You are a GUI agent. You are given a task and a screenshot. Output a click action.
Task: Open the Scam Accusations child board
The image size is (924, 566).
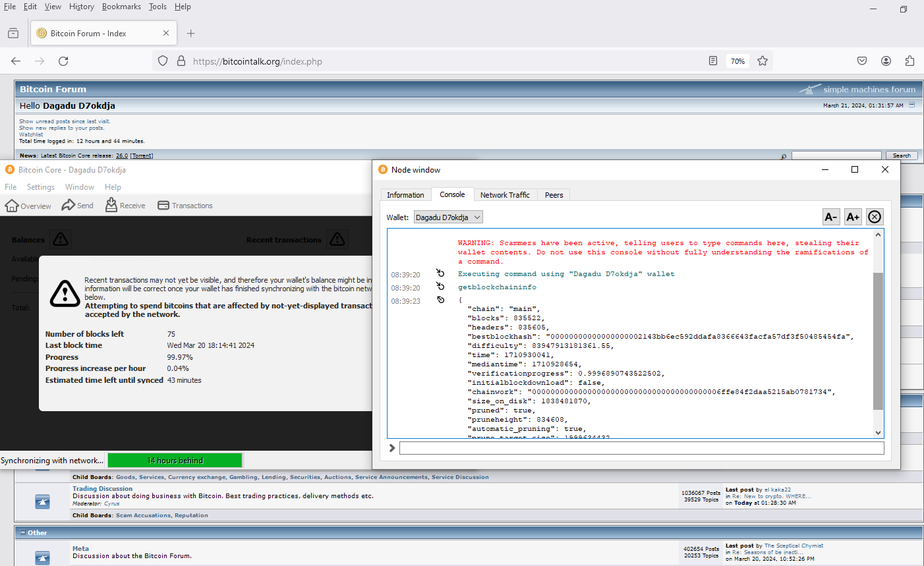pos(144,515)
